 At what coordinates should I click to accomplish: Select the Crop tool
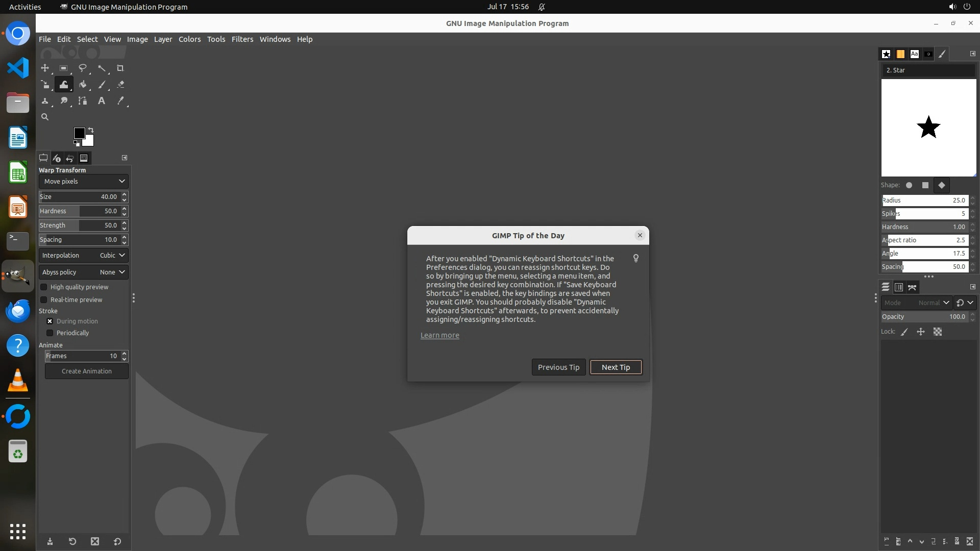point(120,68)
